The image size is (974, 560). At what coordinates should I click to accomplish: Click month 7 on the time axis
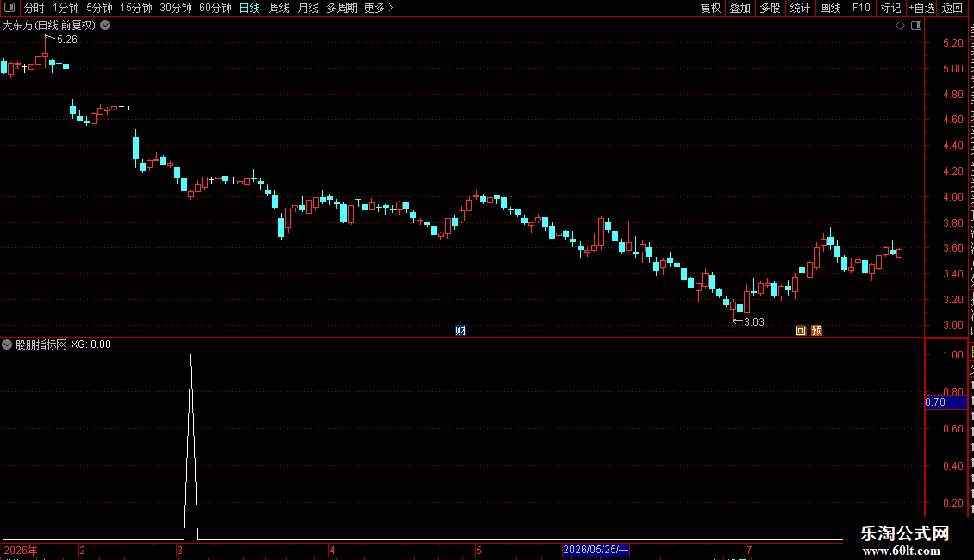[x=749, y=551]
